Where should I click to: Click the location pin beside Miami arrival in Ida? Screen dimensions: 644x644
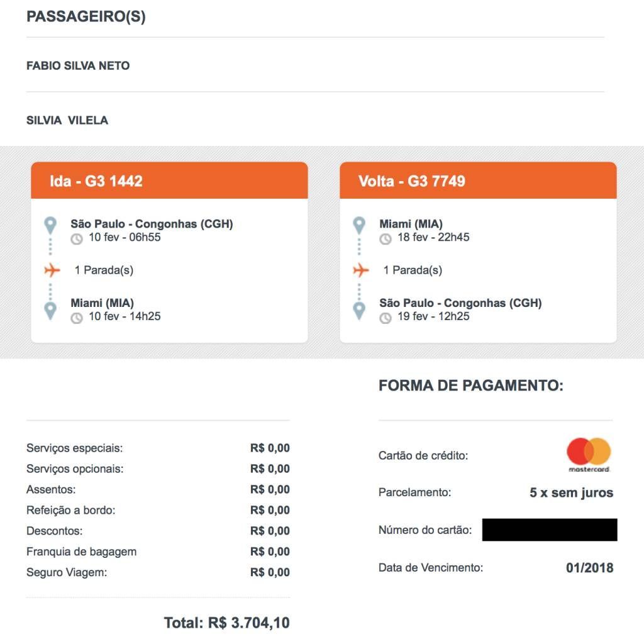pyautogui.click(x=51, y=310)
